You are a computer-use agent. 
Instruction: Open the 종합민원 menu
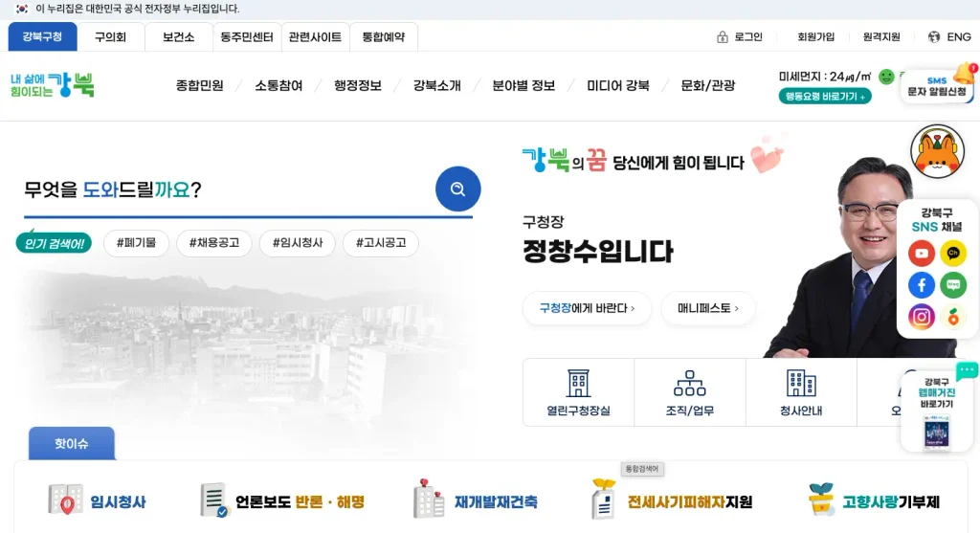[x=200, y=85]
